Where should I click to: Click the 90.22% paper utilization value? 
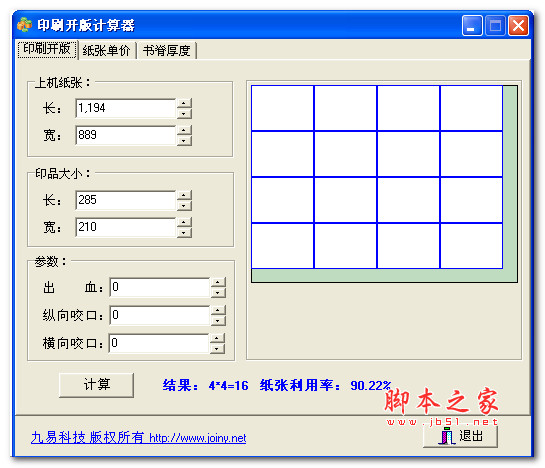(x=371, y=386)
